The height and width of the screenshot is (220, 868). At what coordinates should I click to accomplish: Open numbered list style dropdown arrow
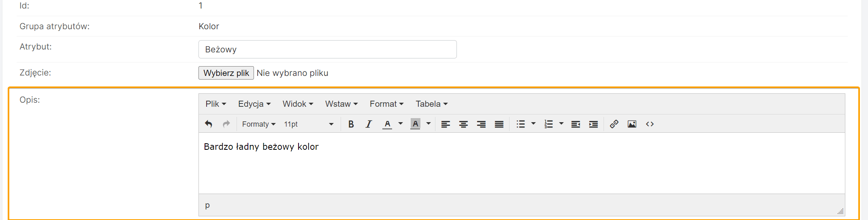(561, 124)
